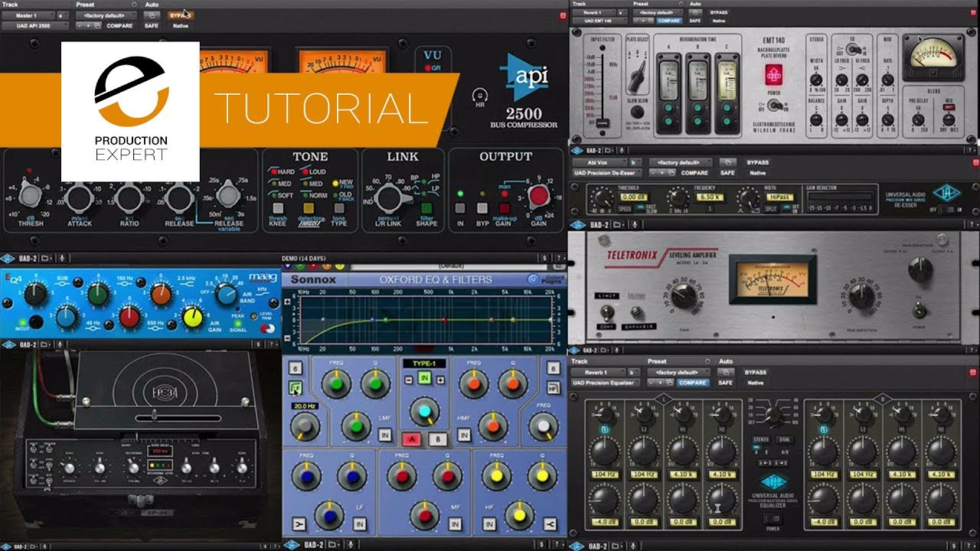The width and height of the screenshot is (980, 551).
Task: Select the B setting in Sonnox EQ
Action: coord(437,439)
